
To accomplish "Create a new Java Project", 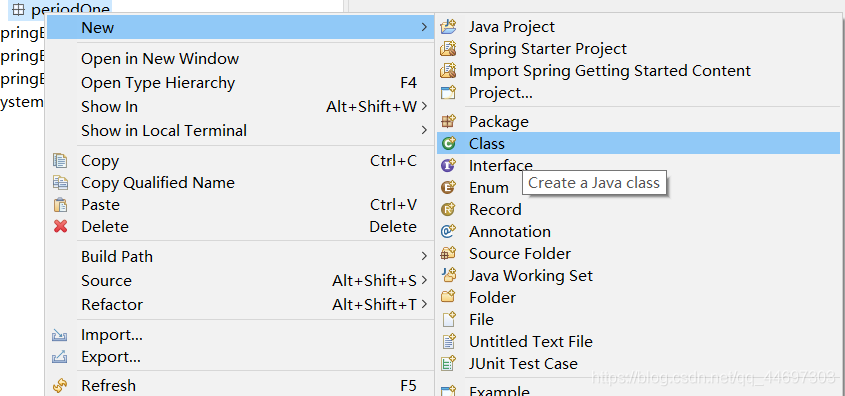I will tap(639, 26).
